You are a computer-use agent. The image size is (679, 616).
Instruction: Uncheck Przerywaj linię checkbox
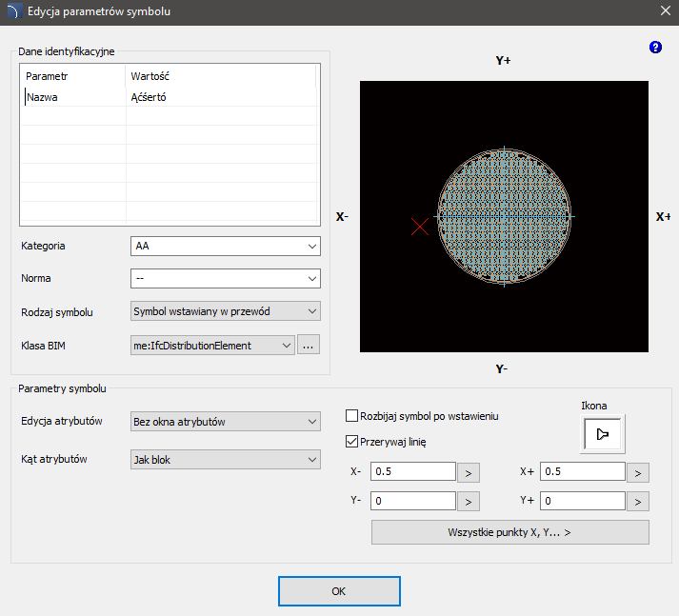350,441
